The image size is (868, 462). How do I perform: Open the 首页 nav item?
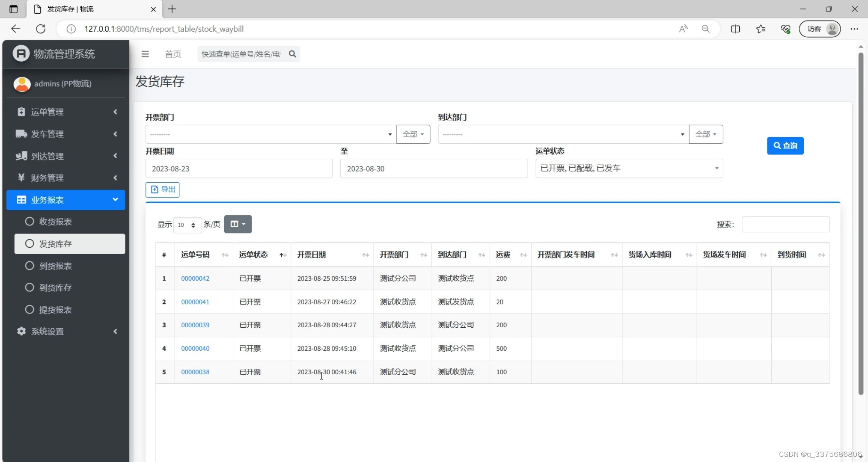click(173, 54)
